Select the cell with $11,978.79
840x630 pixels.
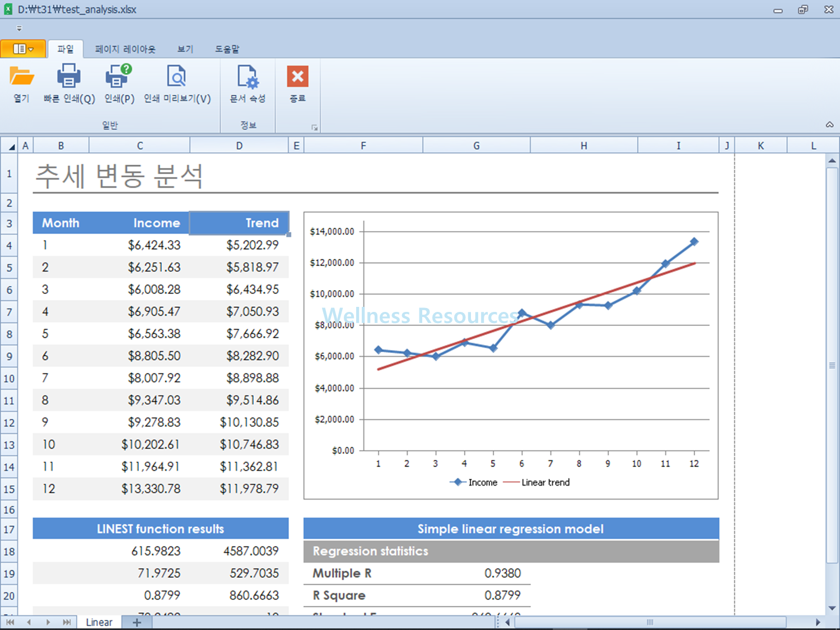click(x=239, y=489)
